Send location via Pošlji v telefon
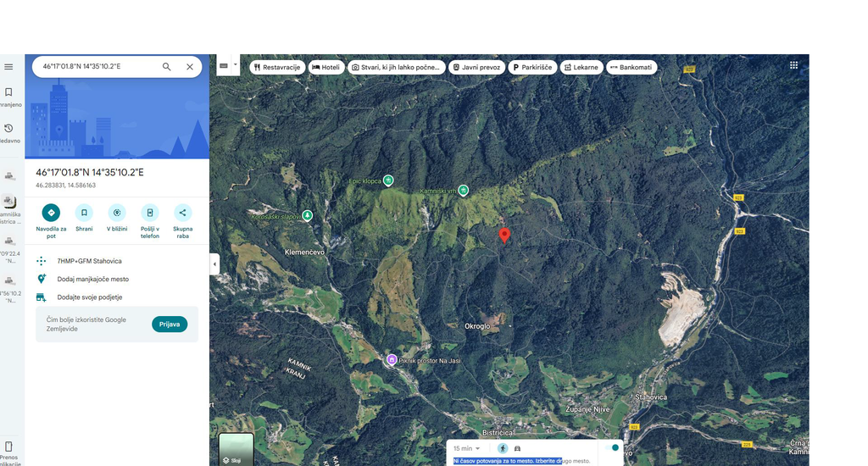The height and width of the screenshot is (466, 868). 149,213
